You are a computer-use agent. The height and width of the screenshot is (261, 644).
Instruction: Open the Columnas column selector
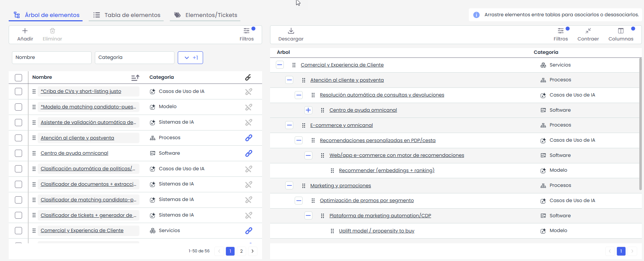pos(621,34)
